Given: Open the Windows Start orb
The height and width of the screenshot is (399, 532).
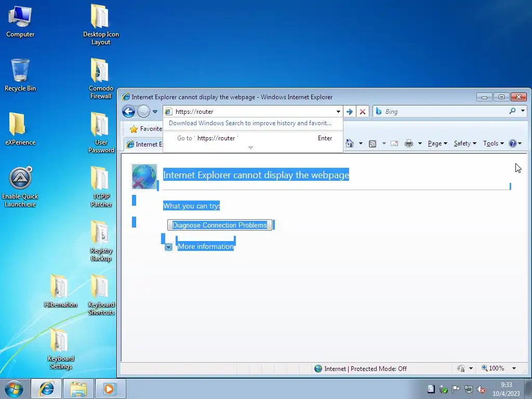Looking at the screenshot, I should (x=14, y=389).
